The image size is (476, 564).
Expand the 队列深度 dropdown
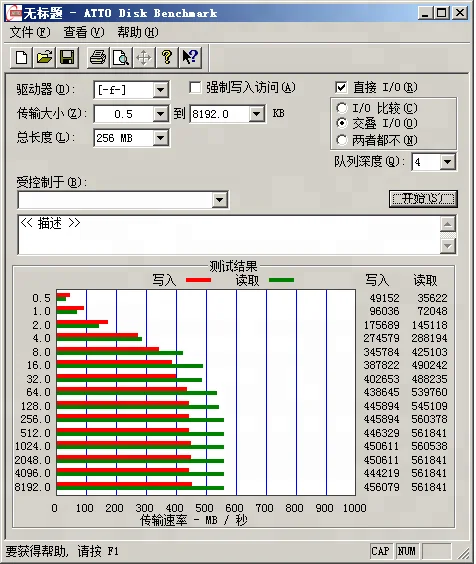click(448, 162)
